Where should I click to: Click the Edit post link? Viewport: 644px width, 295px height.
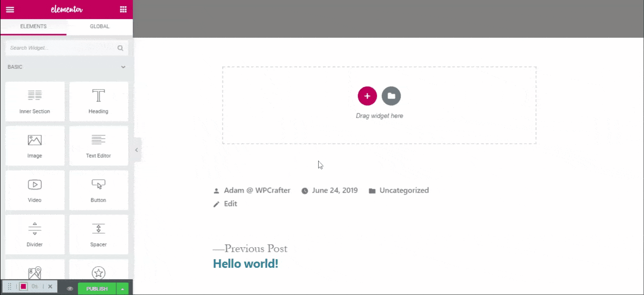[x=231, y=204]
